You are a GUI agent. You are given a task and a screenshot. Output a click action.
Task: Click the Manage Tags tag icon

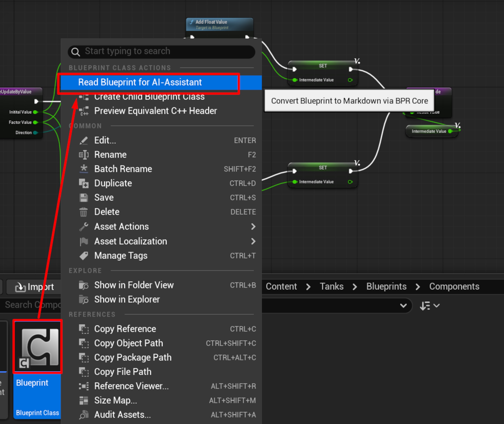pos(84,255)
